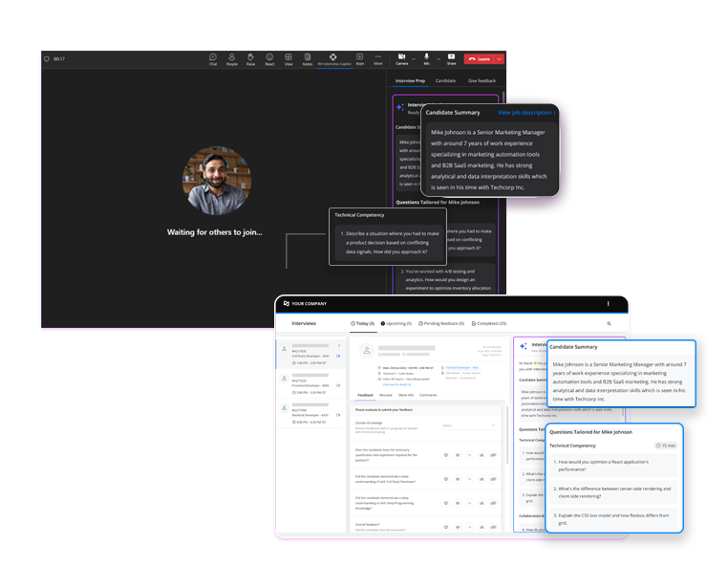The image size is (728, 567).
Task: Click video icon on Full Stack Developer row
Action: click(338, 356)
